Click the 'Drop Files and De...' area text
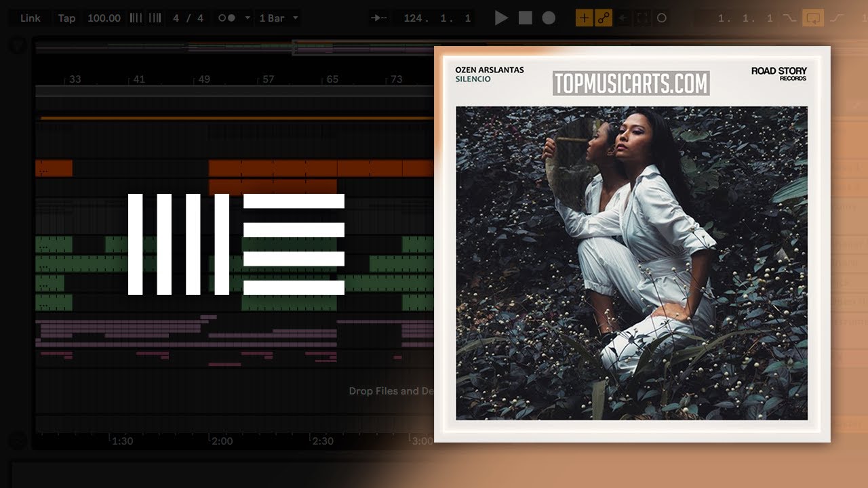 (391, 391)
